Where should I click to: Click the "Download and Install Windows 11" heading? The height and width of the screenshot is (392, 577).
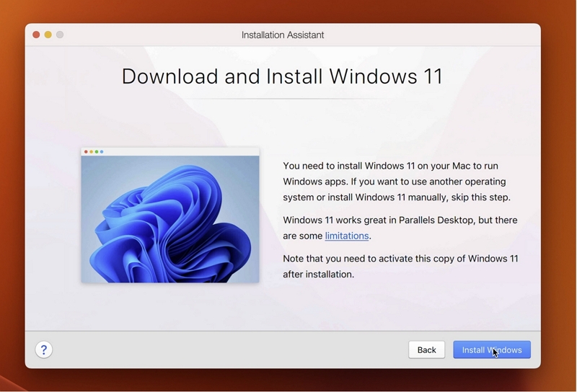[x=282, y=76]
